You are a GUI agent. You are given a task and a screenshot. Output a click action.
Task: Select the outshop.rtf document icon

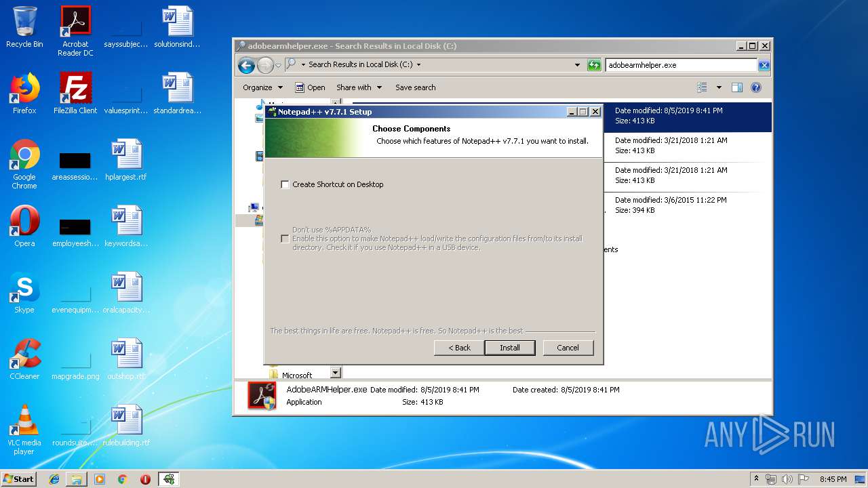[x=126, y=359]
